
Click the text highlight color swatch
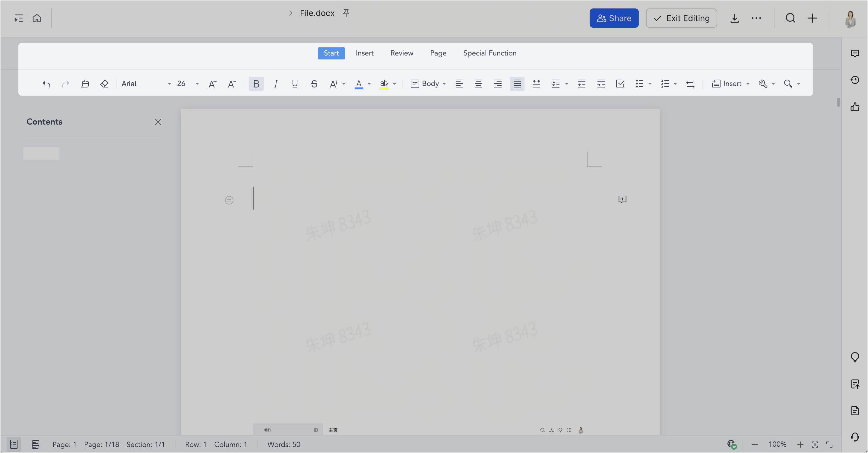384,84
